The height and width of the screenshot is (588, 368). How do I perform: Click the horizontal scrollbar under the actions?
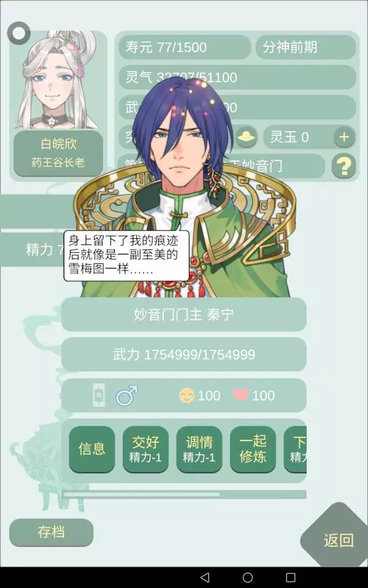pos(184,494)
